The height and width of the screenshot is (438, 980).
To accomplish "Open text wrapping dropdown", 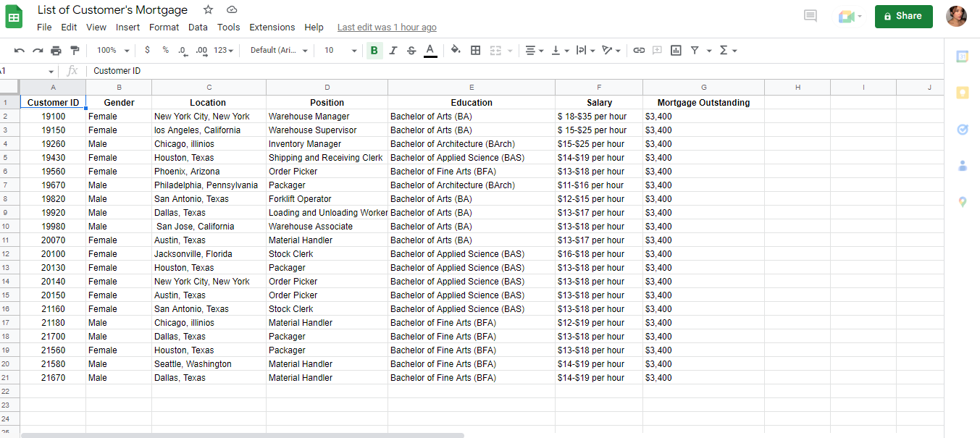I will [x=585, y=50].
